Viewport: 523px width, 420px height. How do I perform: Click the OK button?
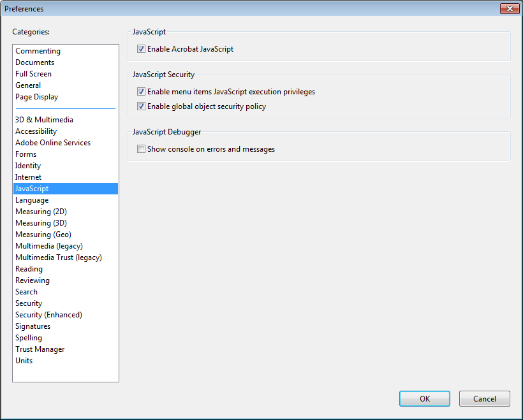pos(425,399)
